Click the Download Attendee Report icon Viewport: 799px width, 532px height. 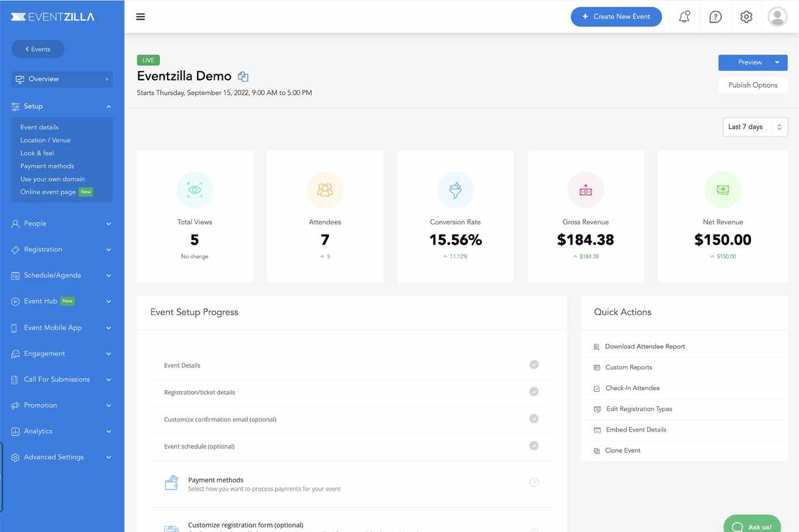pos(597,347)
